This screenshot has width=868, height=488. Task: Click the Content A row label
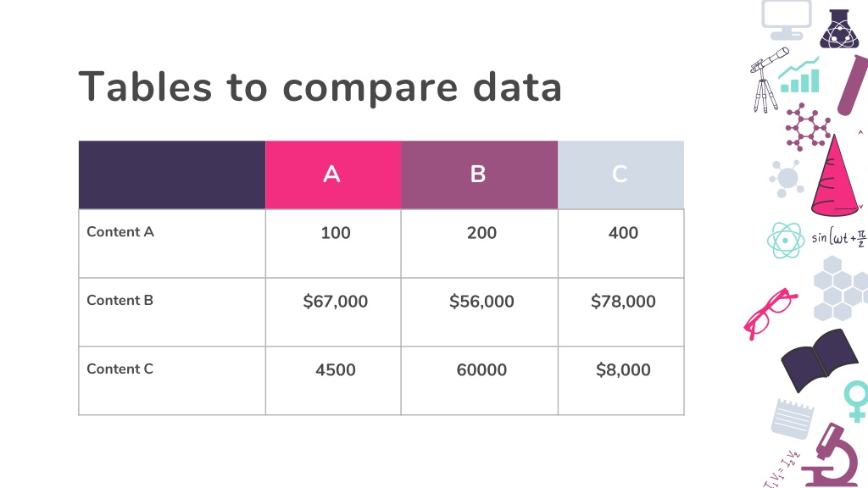click(x=120, y=232)
